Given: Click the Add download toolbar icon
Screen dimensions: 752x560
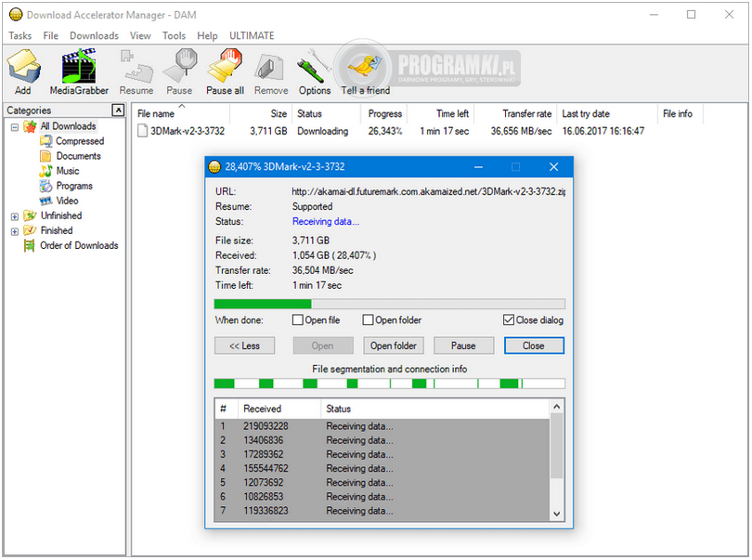Looking at the screenshot, I should coord(23,66).
